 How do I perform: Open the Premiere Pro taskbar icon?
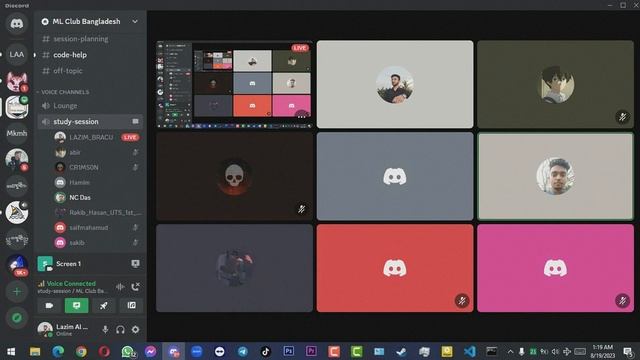tap(311, 351)
